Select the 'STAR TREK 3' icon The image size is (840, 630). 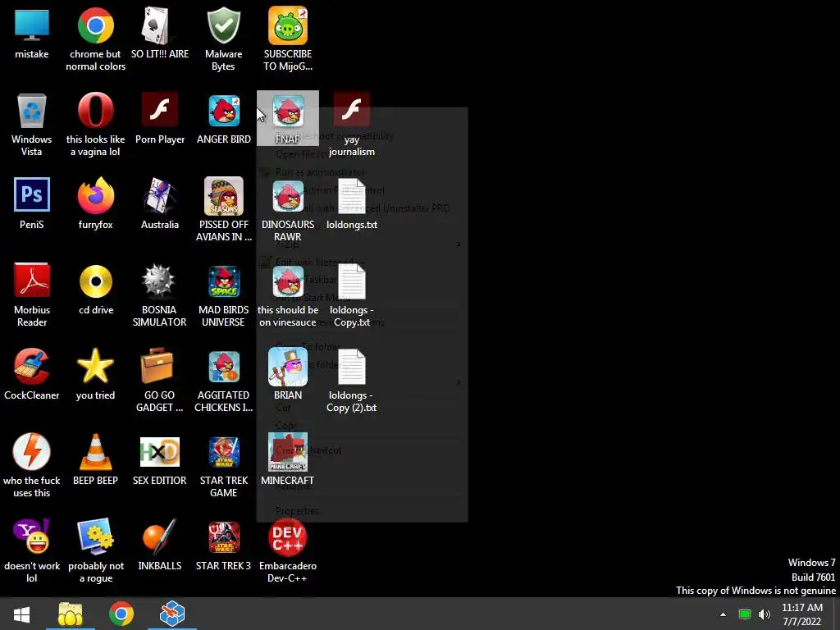coord(223,536)
